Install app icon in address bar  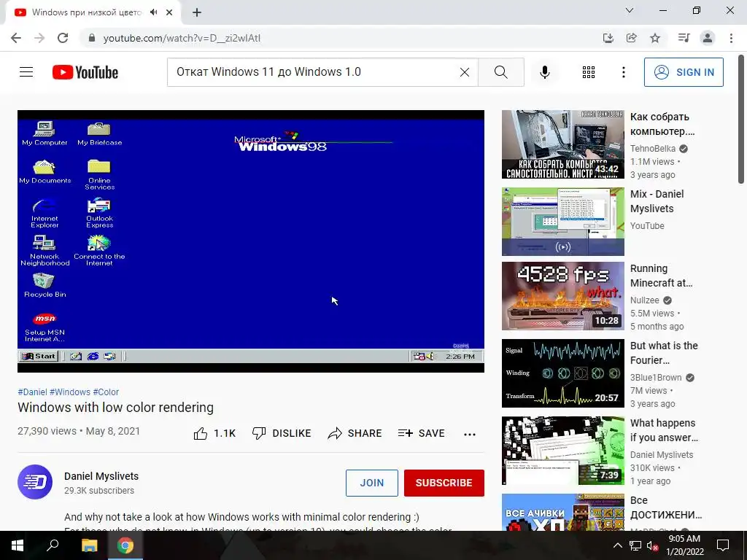coord(608,38)
